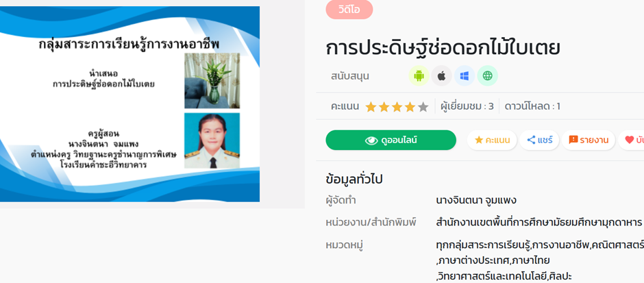Select the fifth gray rating star
This screenshot has width=644, height=283.
click(423, 107)
